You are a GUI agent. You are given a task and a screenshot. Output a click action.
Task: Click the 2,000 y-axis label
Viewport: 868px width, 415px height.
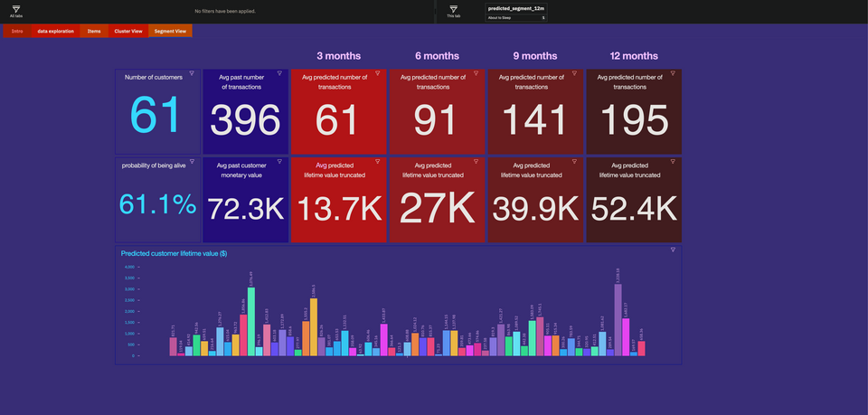click(129, 312)
